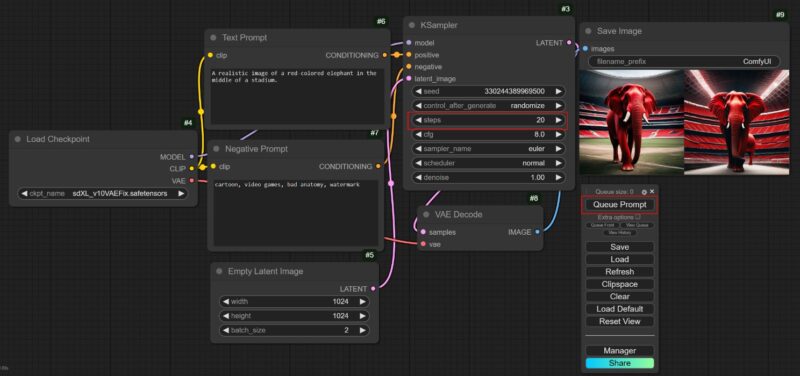Open the sampler_name dropdown showing euler
This screenshot has width=800, height=376.
point(489,149)
